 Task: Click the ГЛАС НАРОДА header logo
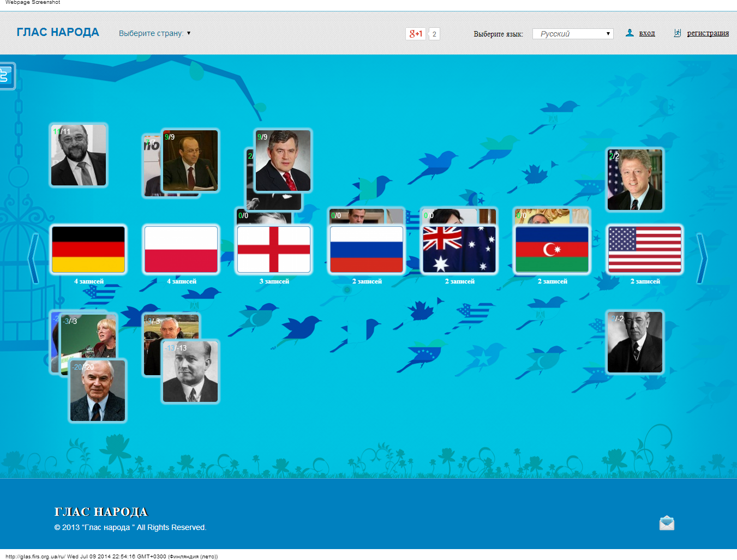(x=58, y=32)
